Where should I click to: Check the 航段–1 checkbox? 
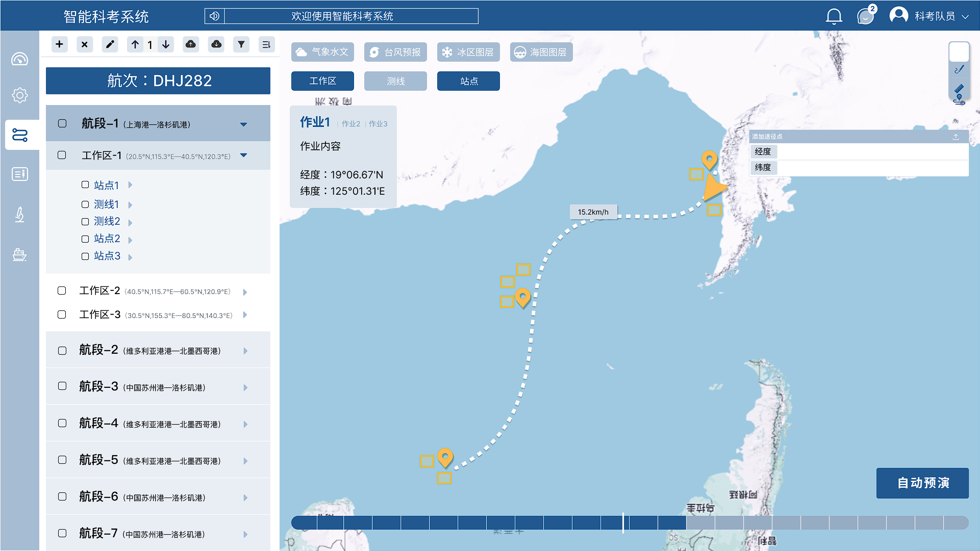coord(62,123)
